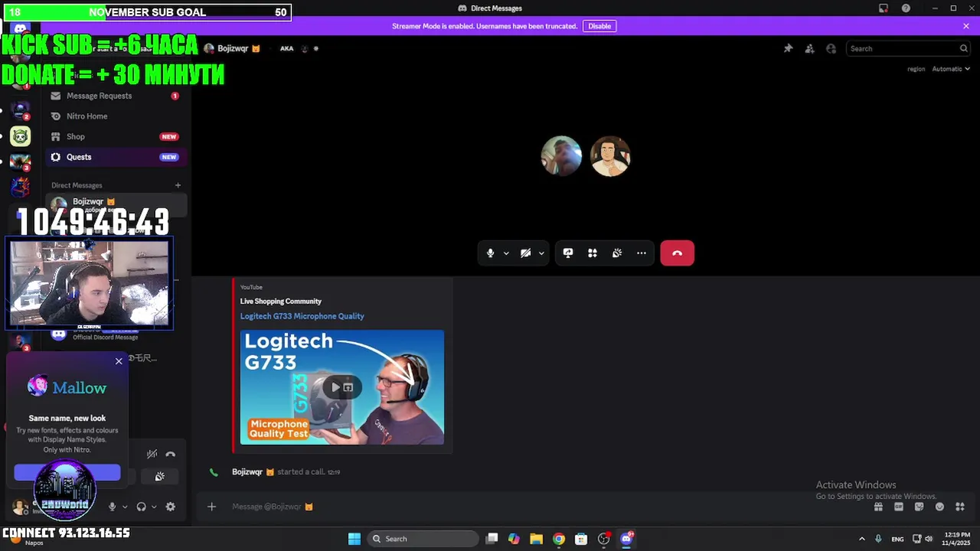Click search magnifier icon in header
The width and height of the screenshot is (980, 551).
pos(964,48)
